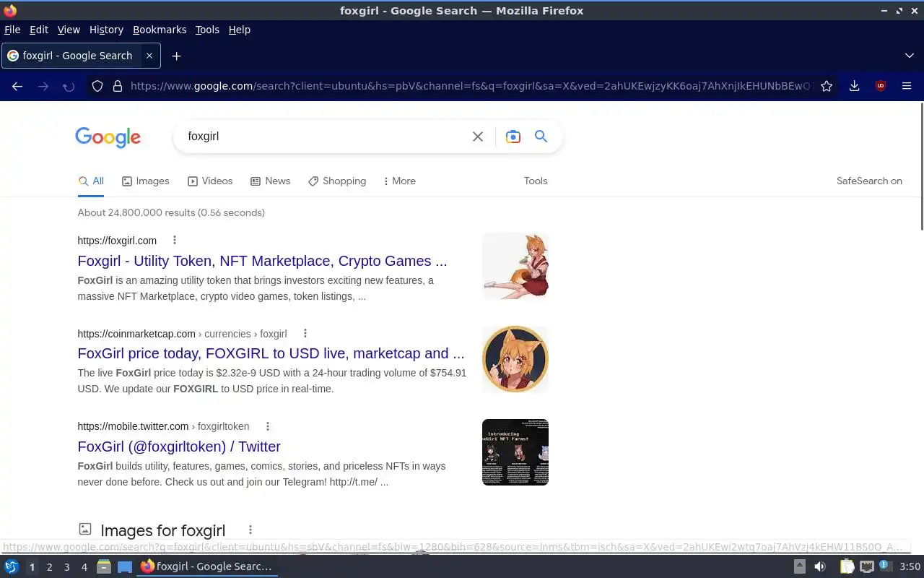Open the search Tools button

click(536, 181)
